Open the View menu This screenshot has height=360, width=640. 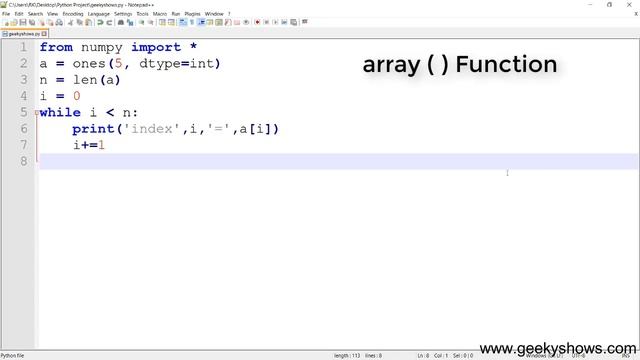[x=53, y=14]
